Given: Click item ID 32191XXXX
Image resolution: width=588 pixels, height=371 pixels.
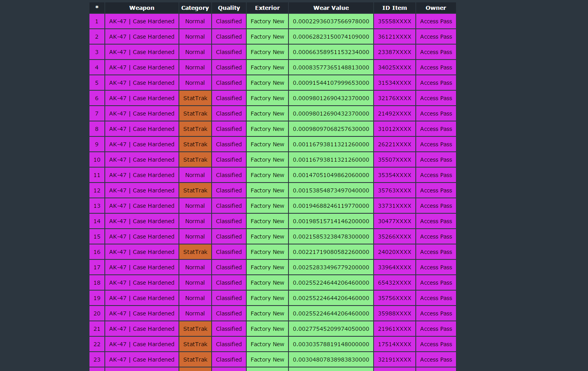Looking at the screenshot, I should 394,360.
